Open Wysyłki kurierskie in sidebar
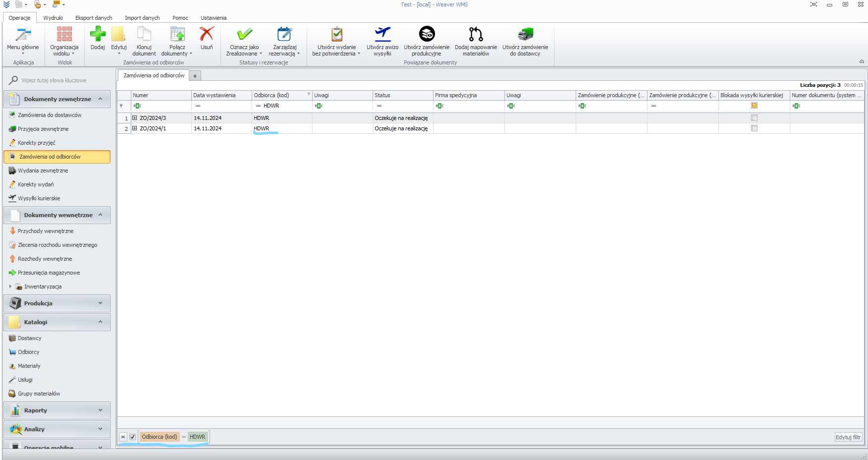 39,198
